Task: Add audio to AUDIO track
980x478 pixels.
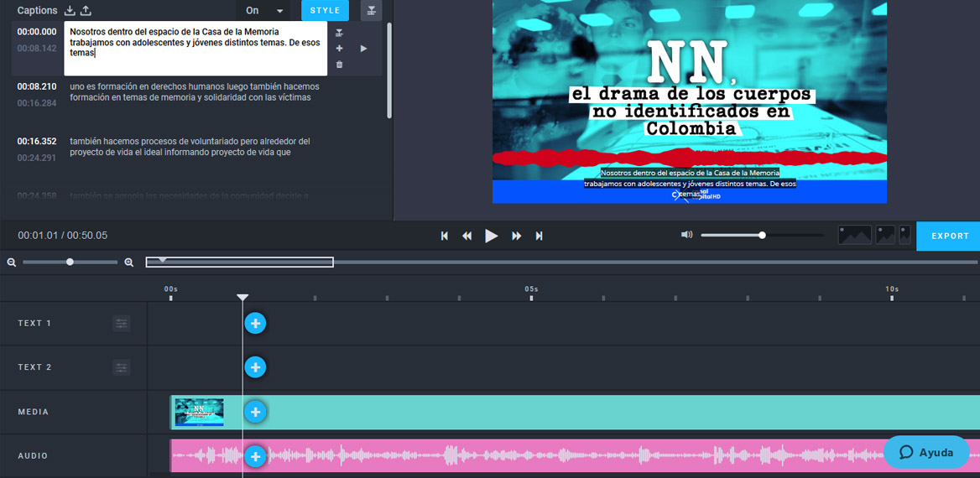Action: [255, 456]
